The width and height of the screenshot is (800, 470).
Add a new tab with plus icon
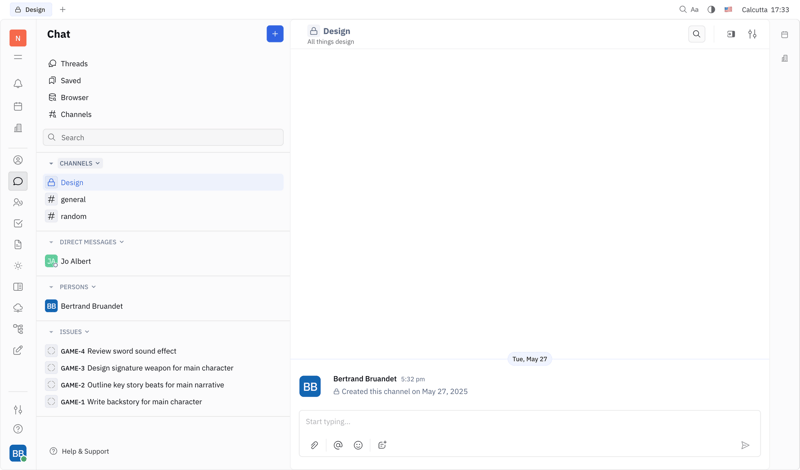pyautogui.click(x=63, y=9)
